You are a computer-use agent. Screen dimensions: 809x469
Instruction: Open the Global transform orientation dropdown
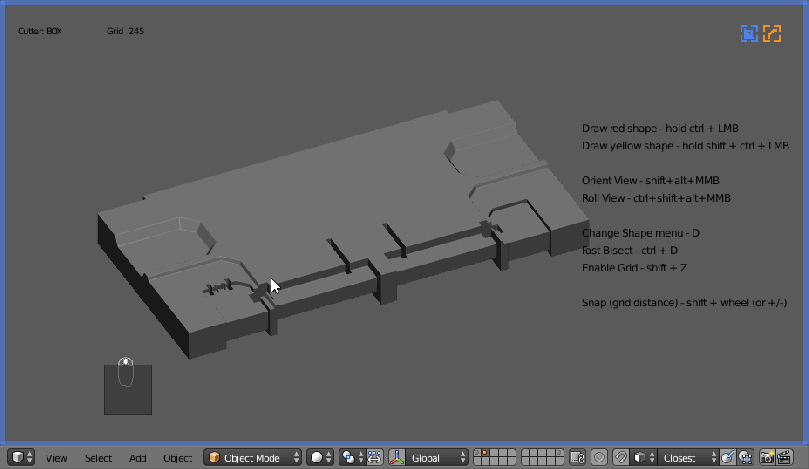pos(435,457)
